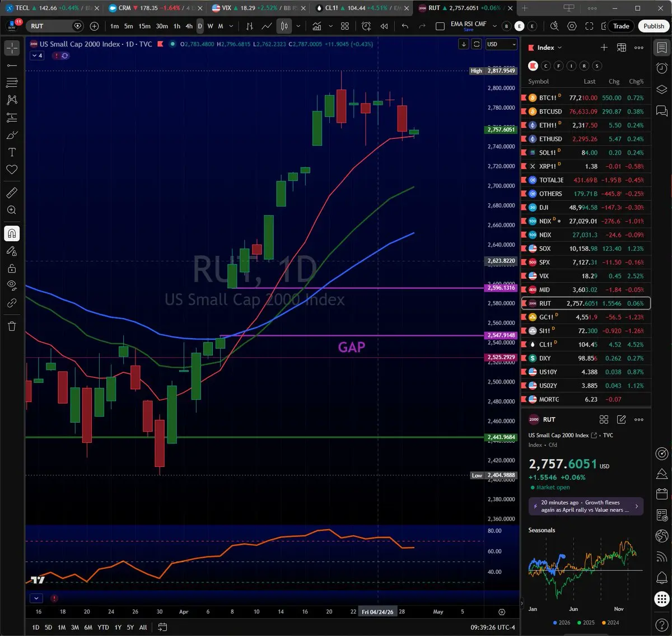Open the forecasting and measurement tools
672x636 pixels.
tap(12, 118)
